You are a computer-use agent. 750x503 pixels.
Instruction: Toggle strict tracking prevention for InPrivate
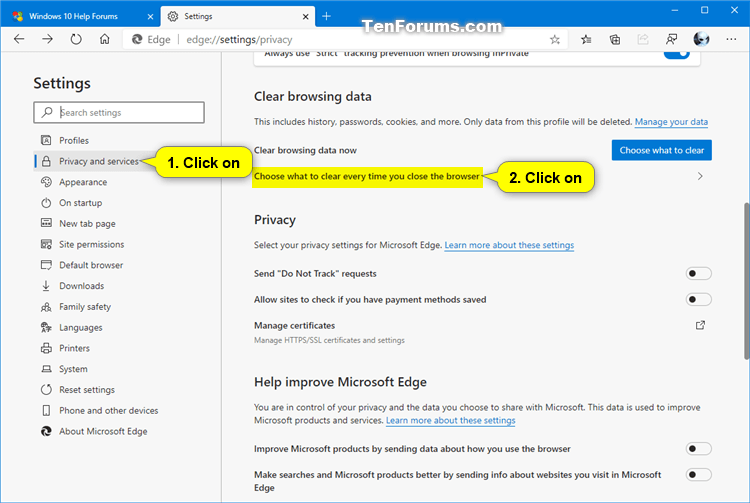coord(677,54)
